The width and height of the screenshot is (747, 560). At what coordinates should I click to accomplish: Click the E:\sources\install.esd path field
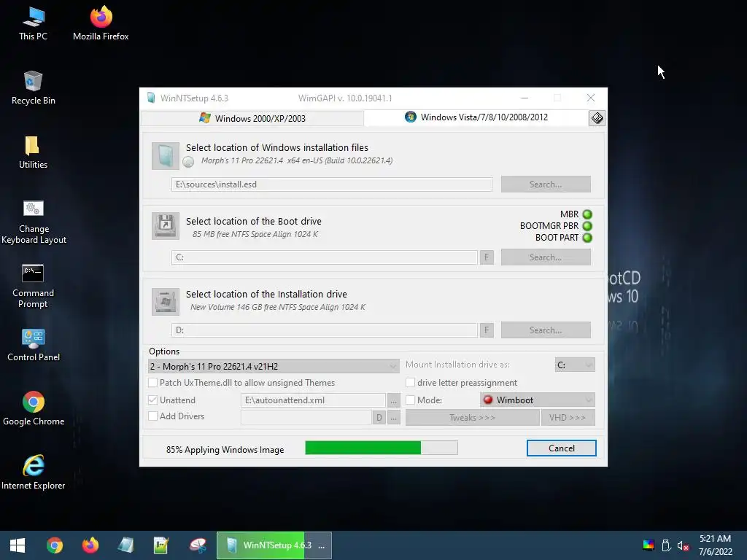332,184
